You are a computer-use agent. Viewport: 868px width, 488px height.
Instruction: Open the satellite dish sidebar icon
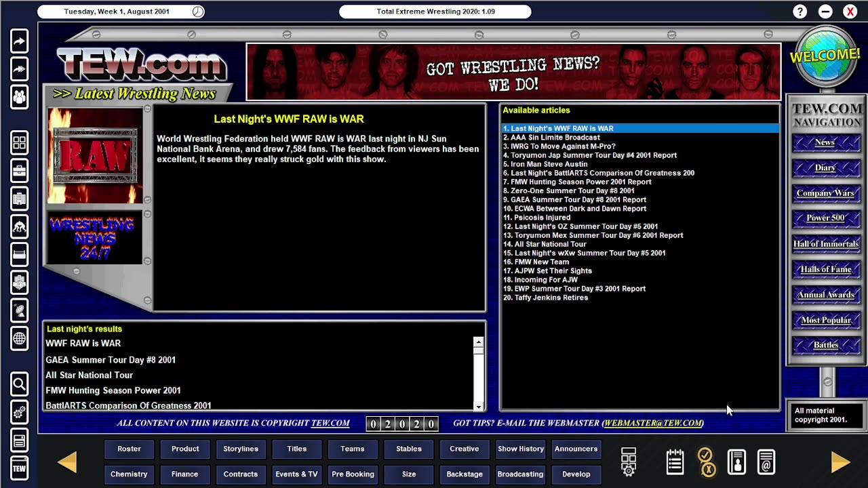point(19,310)
